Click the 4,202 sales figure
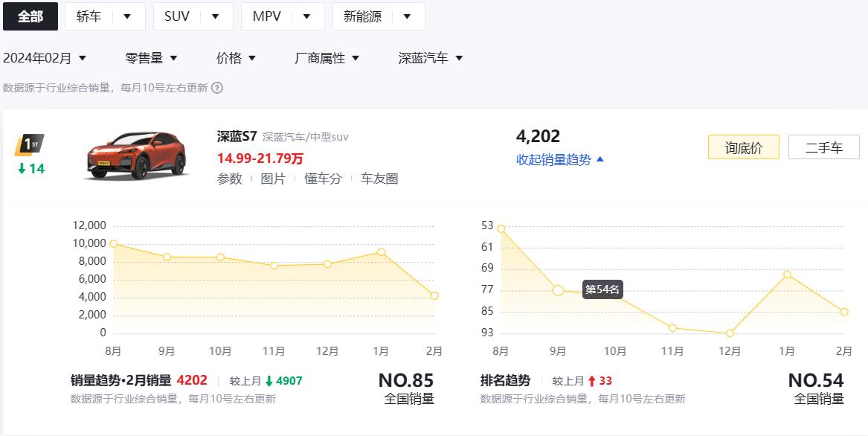Screen dimensions: 868x436 click(x=538, y=135)
